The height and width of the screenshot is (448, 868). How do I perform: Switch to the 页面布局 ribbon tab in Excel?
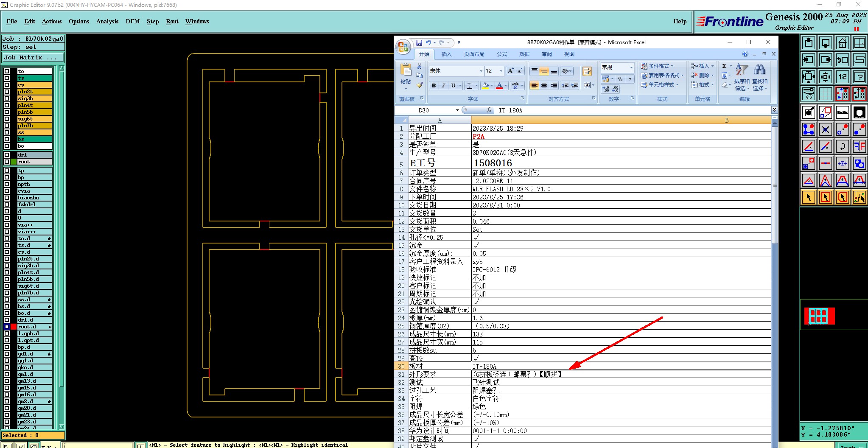(474, 54)
